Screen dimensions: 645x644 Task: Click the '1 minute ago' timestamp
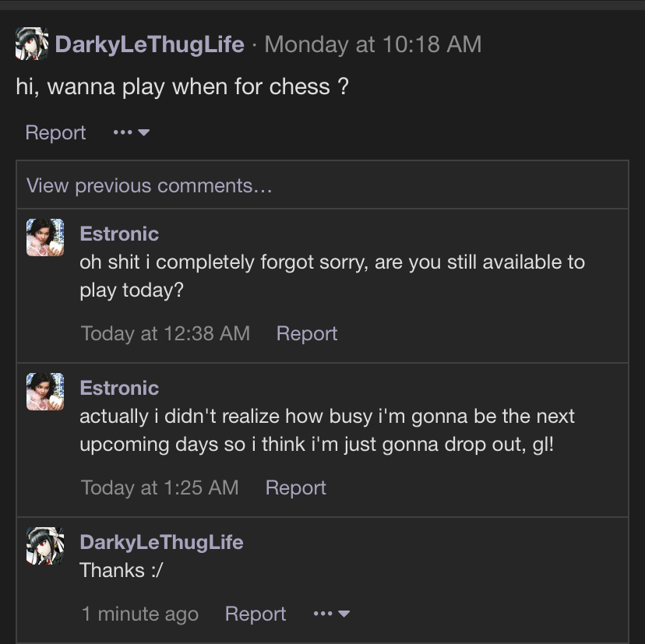140,614
